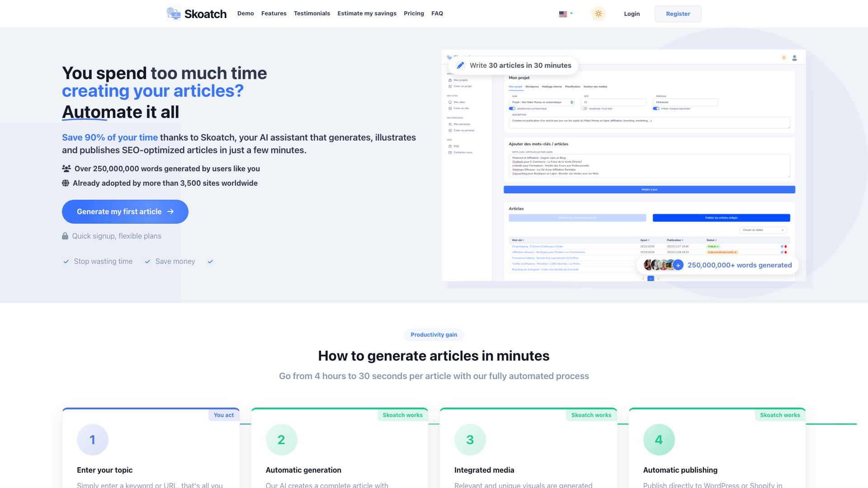Click the Créer un projet sidebar icon in the demo

[x=450, y=86]
